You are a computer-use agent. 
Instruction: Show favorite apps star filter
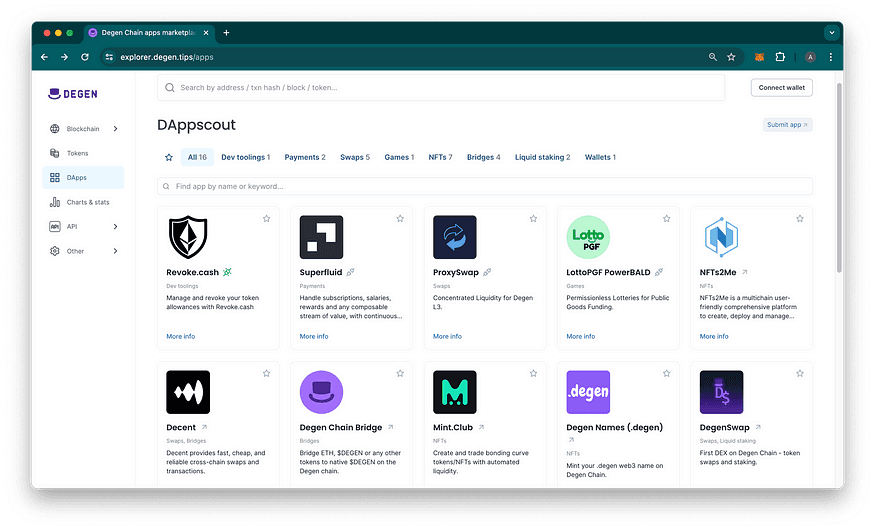tap(169, 157)
